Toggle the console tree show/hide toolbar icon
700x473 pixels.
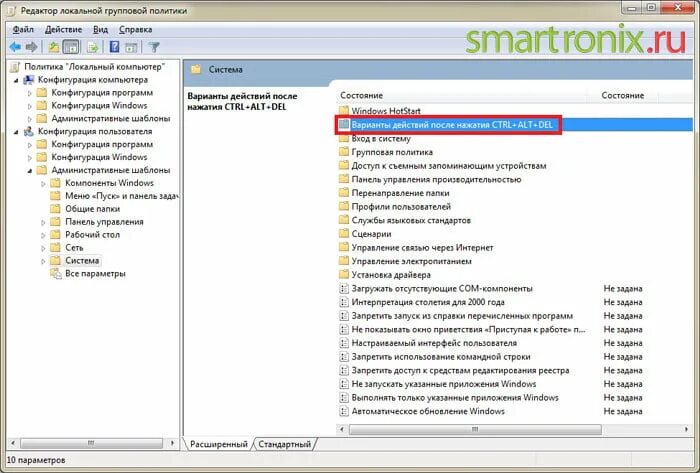tap(71, 47)
